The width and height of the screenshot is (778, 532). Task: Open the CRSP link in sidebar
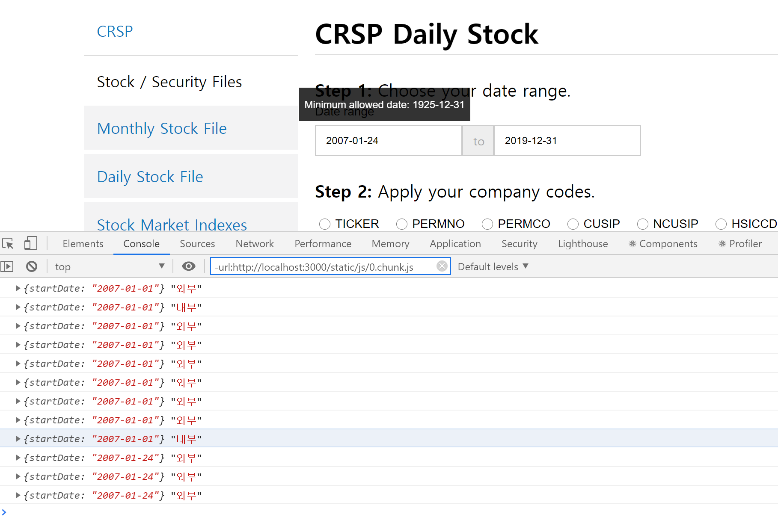[115, 31]
